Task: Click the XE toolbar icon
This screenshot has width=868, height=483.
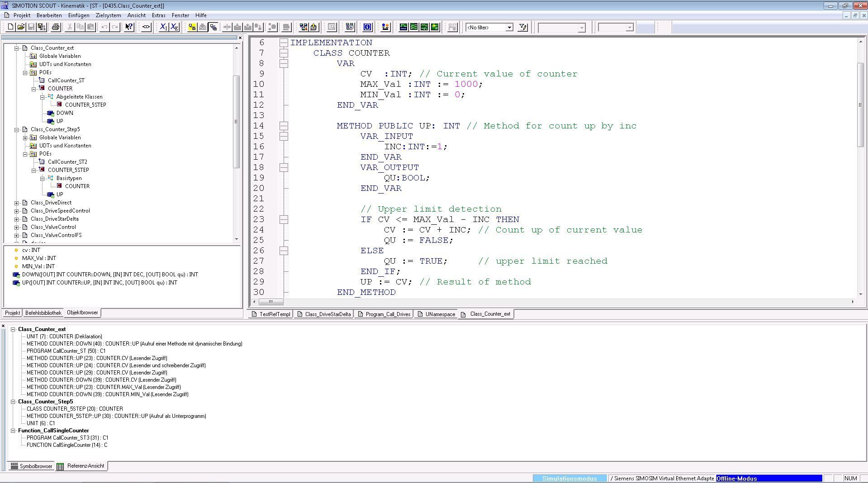Action: click(x=174, y=27)
